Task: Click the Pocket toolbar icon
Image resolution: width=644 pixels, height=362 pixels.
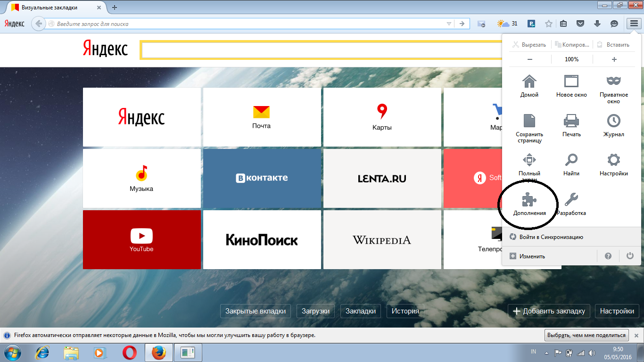Action: point(581,24)
